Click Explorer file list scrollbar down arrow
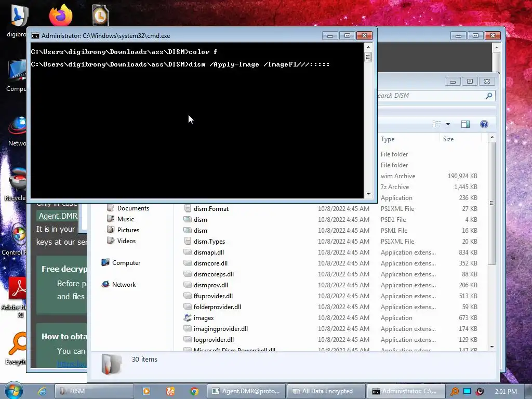Image resolution: width=532 pixels, height=399 pixels. click(492, 347)
